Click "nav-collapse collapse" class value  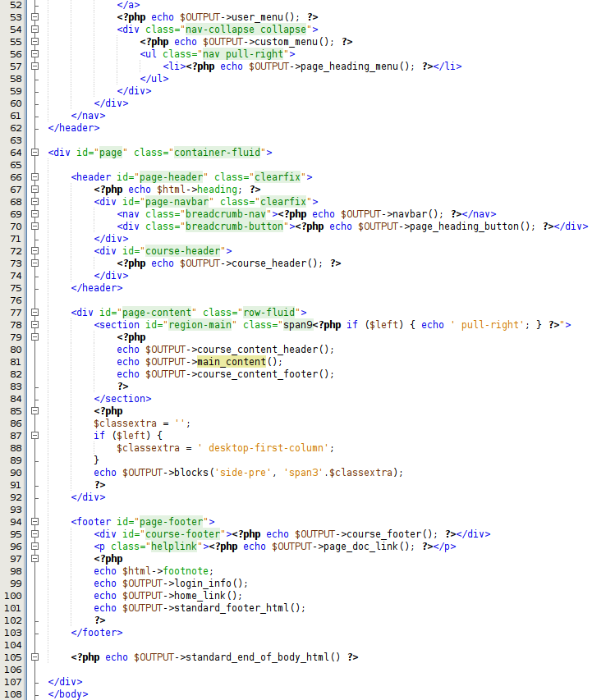click(x=246, y=30)
